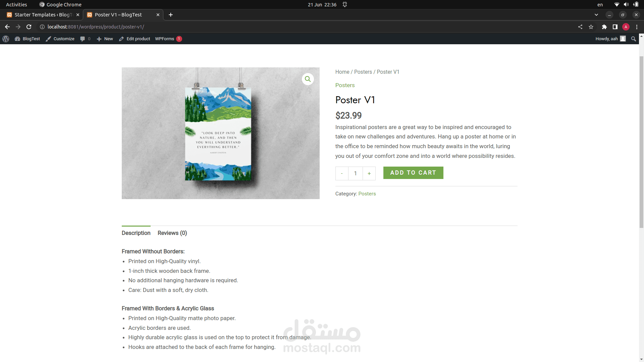Open the Edit product link
Screen dimensions: 644x362
pos(135,39)
